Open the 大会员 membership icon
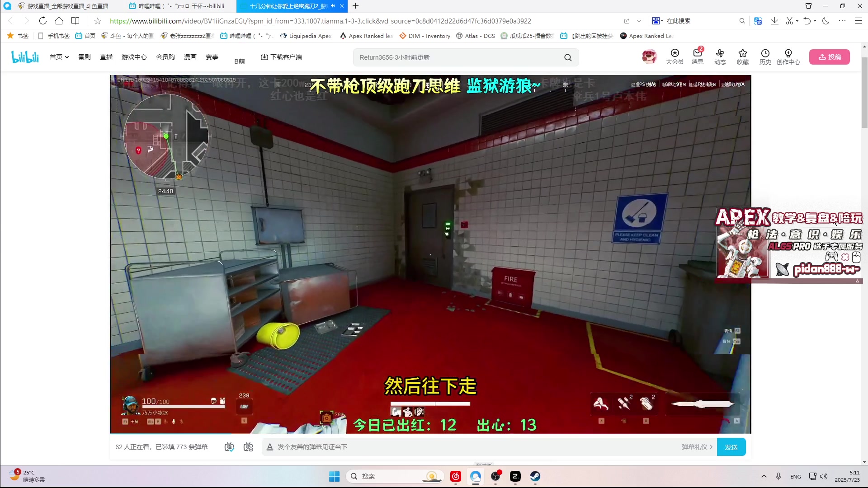Screen dimensions: 868x488 pyautogui.click(x=675, y=57)
